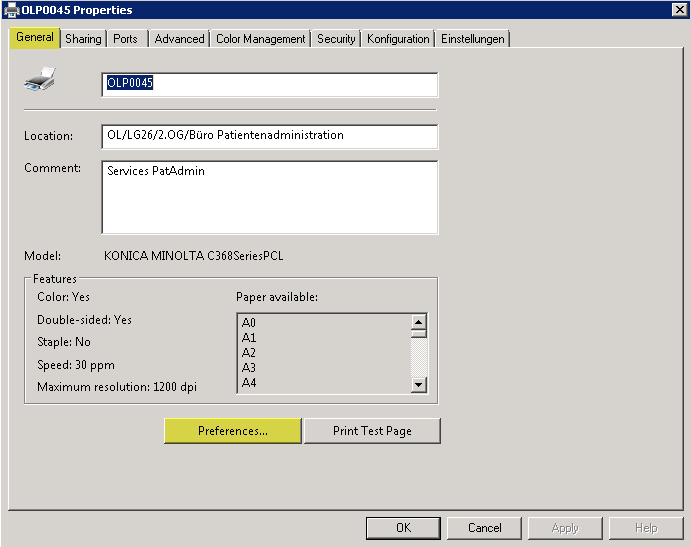Open the Einstellungen tab
The height and width of the screenshot is (547, 691).
click(x=474, y=39)
